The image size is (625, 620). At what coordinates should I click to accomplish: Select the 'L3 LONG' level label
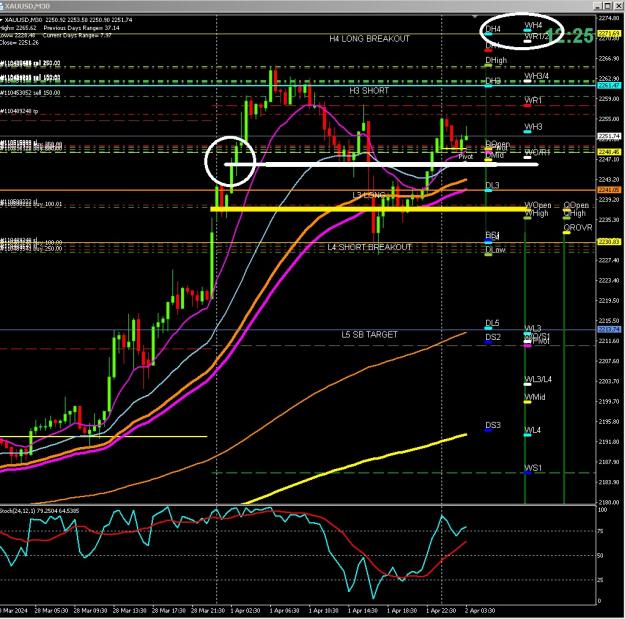tap(369, 195)
